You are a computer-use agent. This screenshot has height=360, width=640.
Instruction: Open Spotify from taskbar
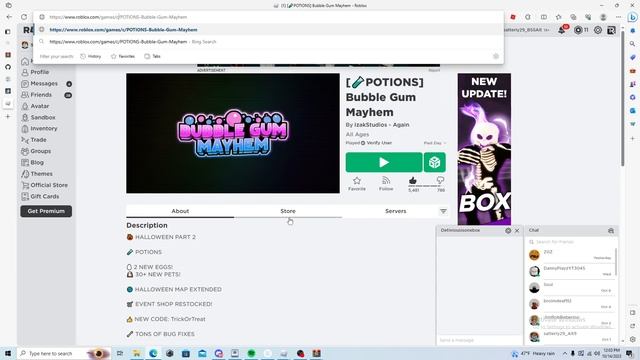pyautogui.click(x=251, y=353)
